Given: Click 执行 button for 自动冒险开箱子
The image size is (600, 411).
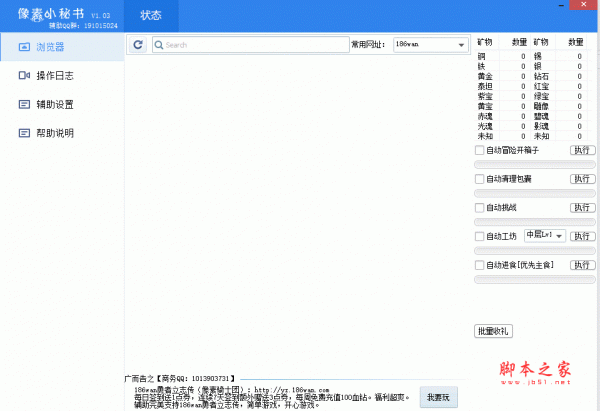Looking at the screenshot, I should [x=582, y=150].
